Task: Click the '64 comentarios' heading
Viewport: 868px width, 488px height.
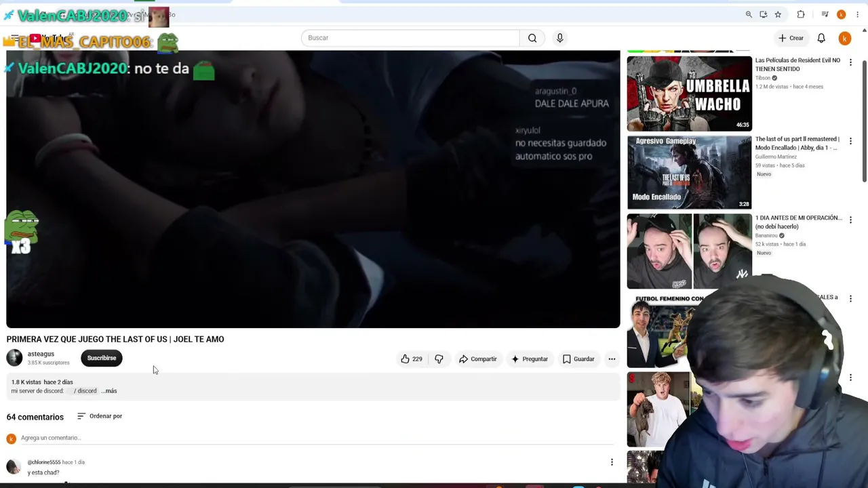Action: point(35,417)
